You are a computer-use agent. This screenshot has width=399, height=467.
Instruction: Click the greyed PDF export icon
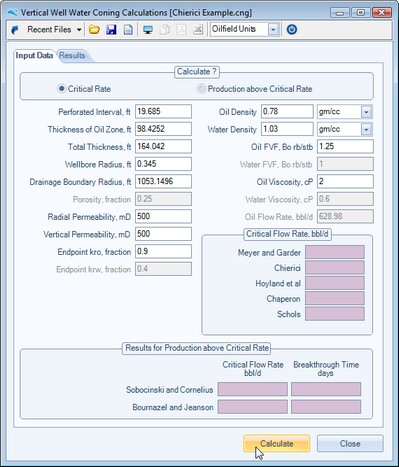click(x=181, y=30)
